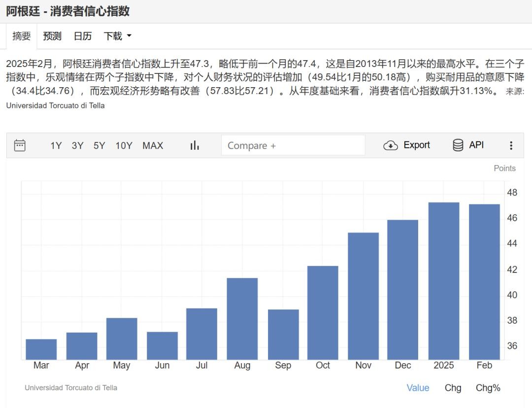
Task: Switch to the 预测 tab
Action: pyautogui.click(x=52, y=36)
